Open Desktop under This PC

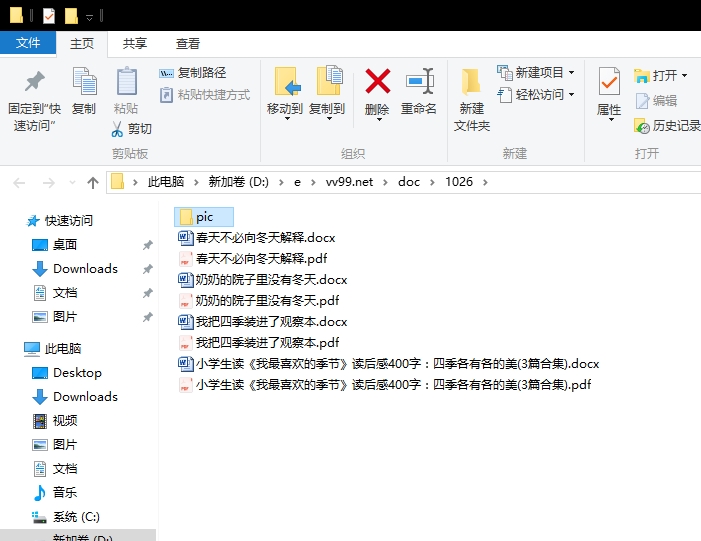click(67, 372)
